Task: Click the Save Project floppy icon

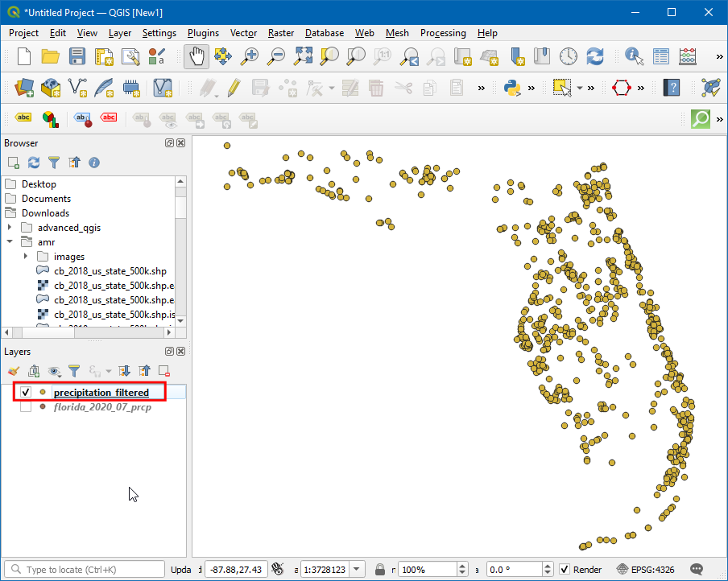Action: (77, 56)
